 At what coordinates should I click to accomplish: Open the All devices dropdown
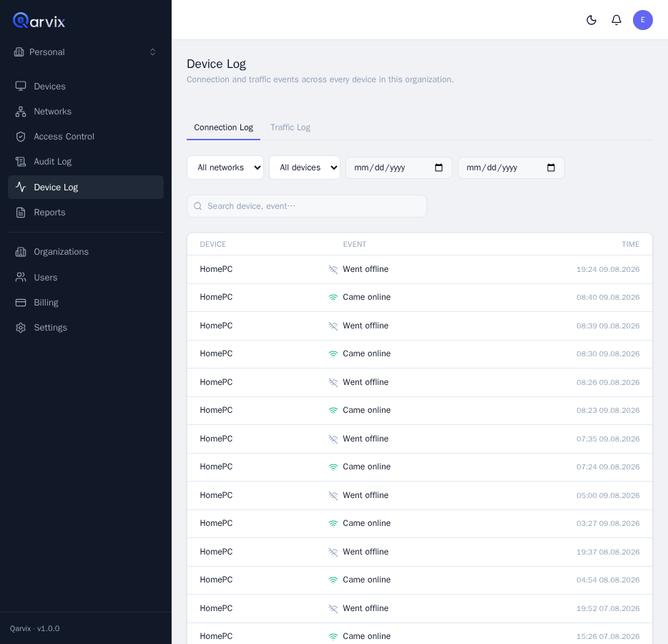click(305, 167)
